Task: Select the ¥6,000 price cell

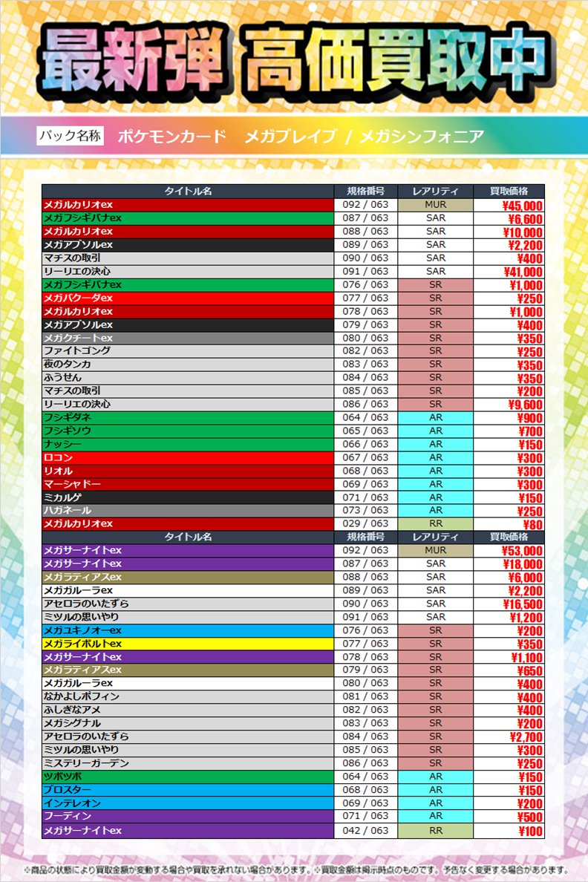Action: coord(509,578)
